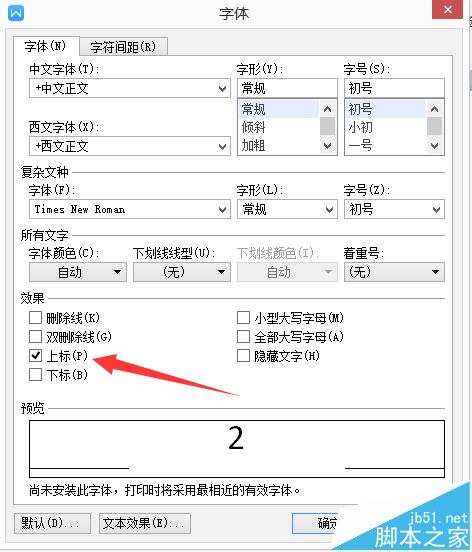Open the 中文字体 dropdown

pyautogui.click(x=130, y=88)
